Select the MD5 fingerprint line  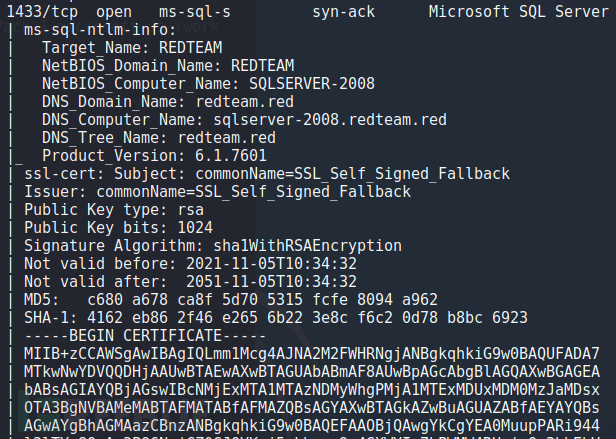point(231,300)
